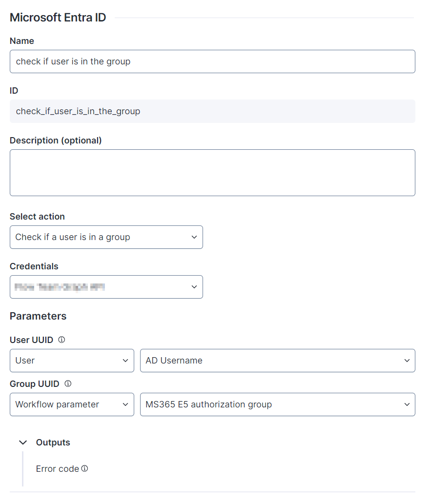Click the Microsoft Entra ID heading

[x=58, y=18]
